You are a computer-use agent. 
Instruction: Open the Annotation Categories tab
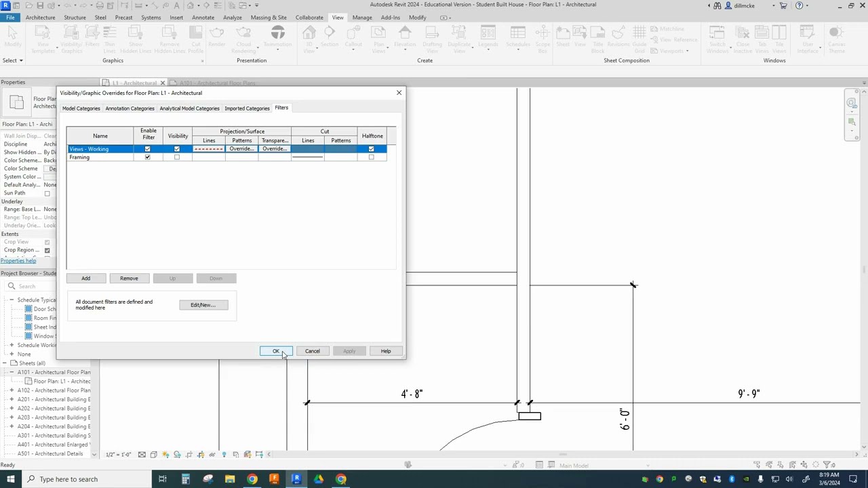point(130,108)
